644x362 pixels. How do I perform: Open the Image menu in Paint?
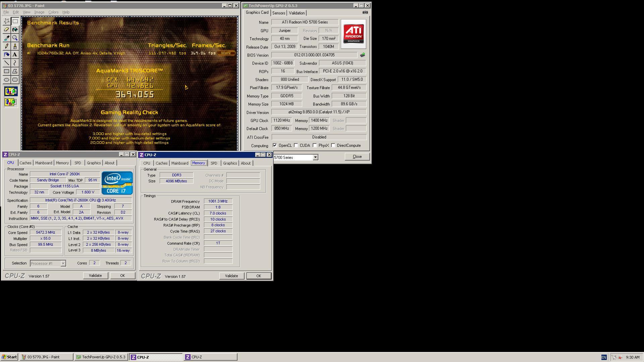tap(39, 12)
